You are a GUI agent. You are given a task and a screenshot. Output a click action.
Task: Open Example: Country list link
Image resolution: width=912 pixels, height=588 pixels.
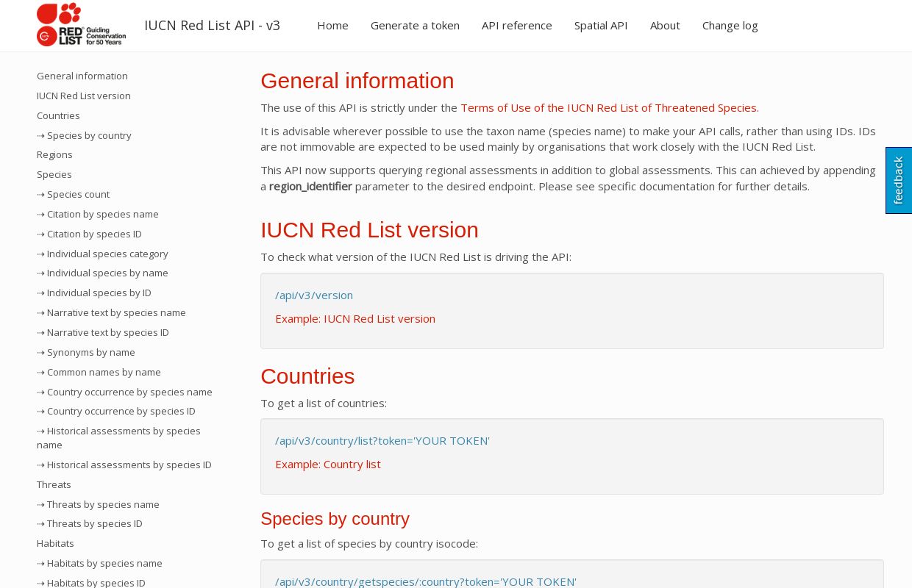[x=328, y=465]
